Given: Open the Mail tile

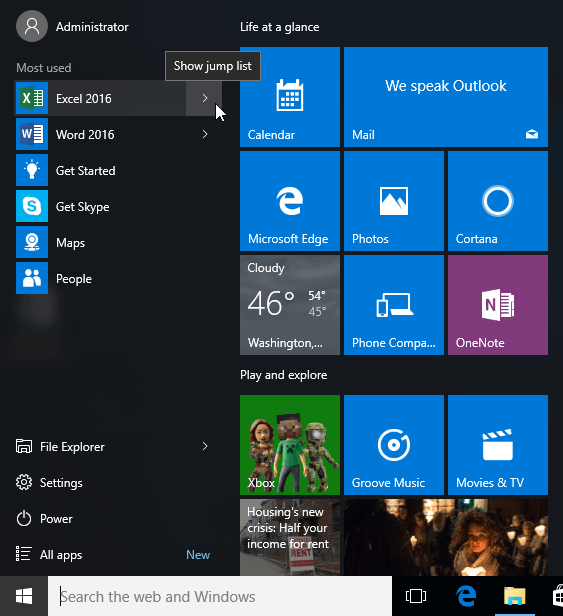Looking at the screenshot, I should (446, 97).
